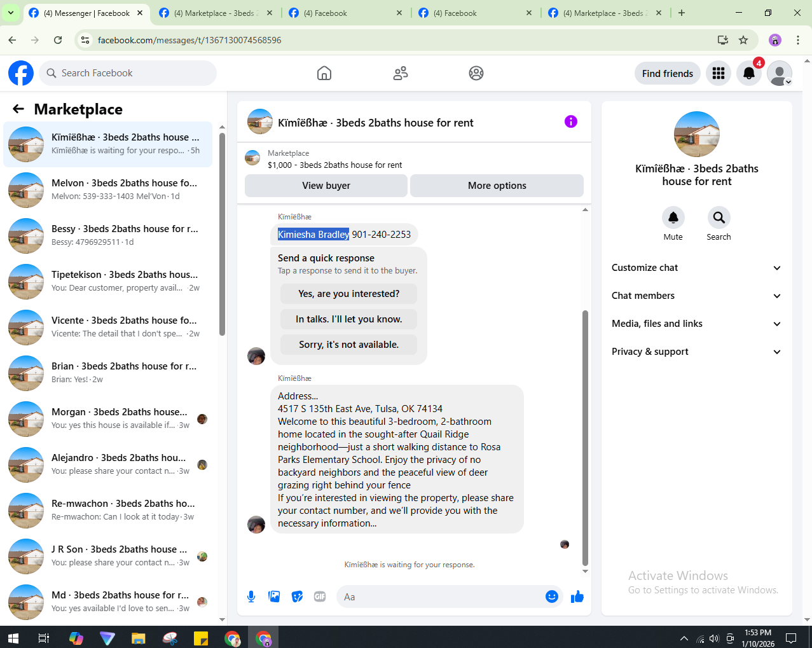Send 'Yes, are you interested?' quick response
812x648 pixels.
pyautogui.click(x=349, y=294)
